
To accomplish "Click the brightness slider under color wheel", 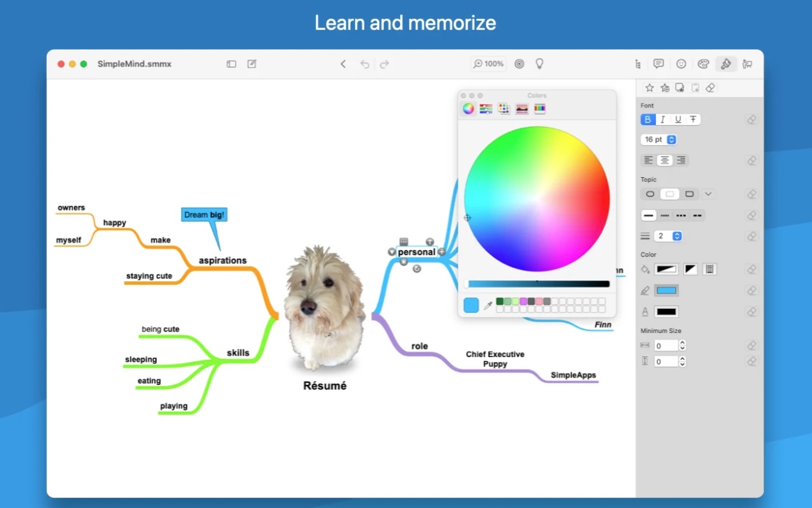I will coord(538,284).
